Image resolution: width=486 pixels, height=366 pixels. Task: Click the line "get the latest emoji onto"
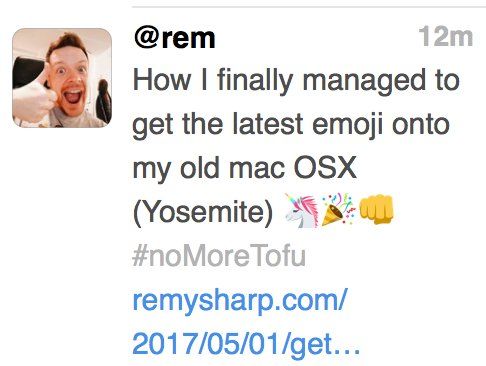click(x=291, y=125)
